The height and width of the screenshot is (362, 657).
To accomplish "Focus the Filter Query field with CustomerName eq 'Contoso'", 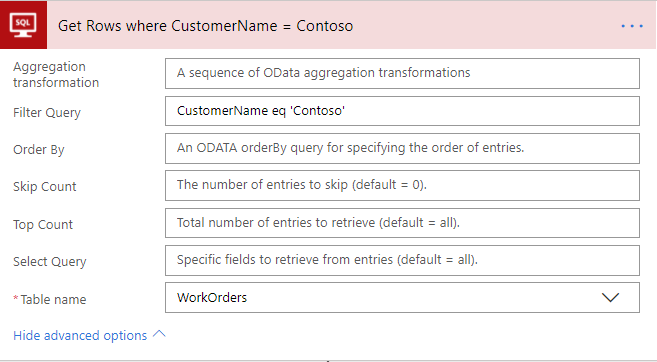I will 402,111.
